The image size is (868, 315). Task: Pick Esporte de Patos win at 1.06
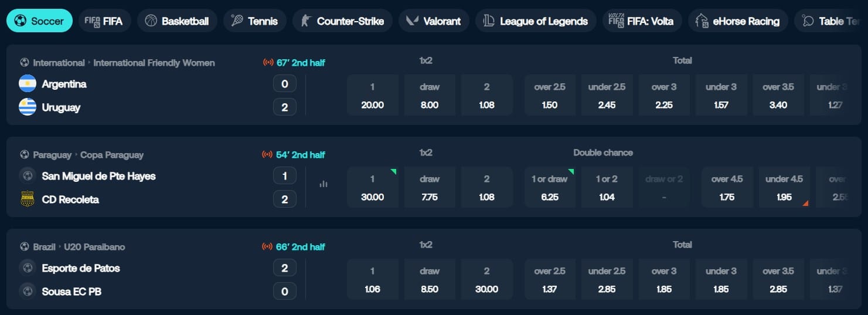point(373,280)
